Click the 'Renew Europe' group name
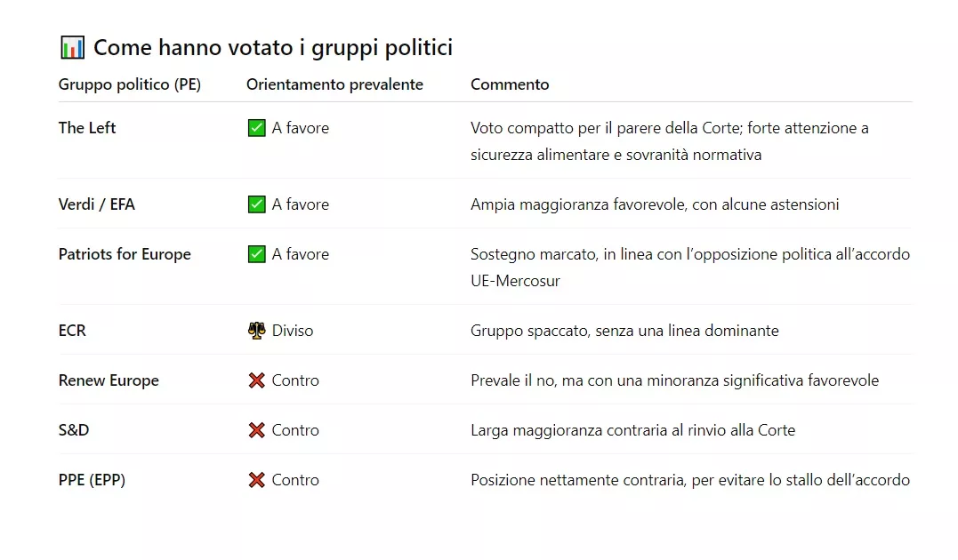 109,380
